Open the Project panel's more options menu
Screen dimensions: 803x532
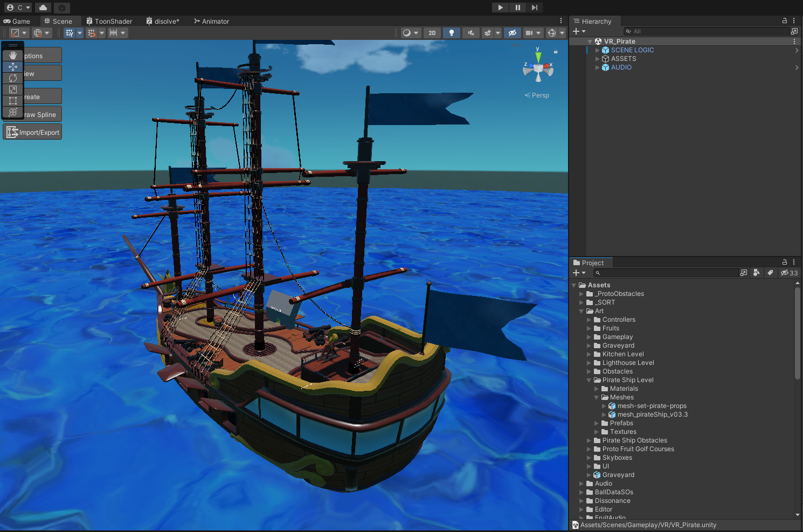pyautogui.click(x=794, y=262)
